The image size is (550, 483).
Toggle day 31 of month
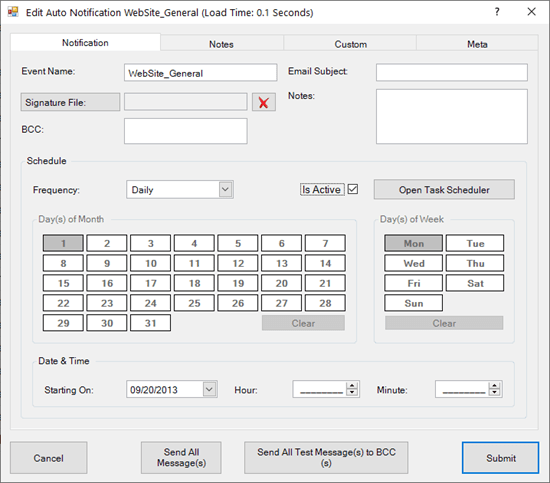pos(150,323)
